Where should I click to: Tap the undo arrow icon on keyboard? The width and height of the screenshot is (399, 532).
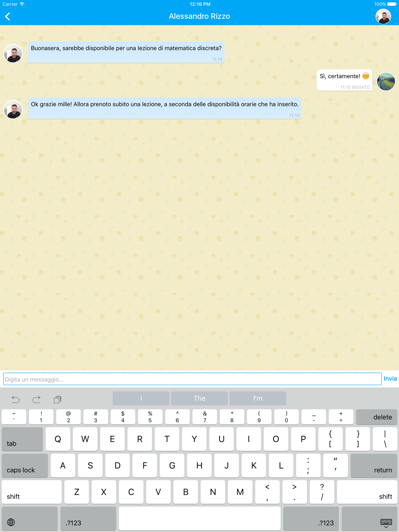pos(16,399)
